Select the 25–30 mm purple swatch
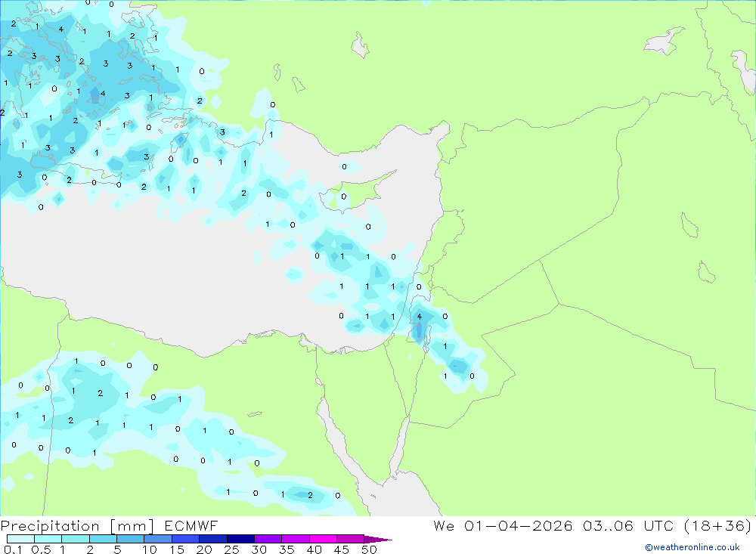The width and height of the screenshot is (756, 554). (240, 539)
